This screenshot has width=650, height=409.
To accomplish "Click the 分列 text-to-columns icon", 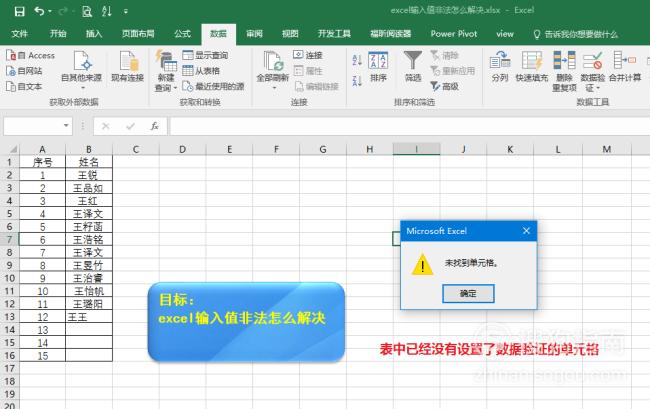I will [500, 66].
